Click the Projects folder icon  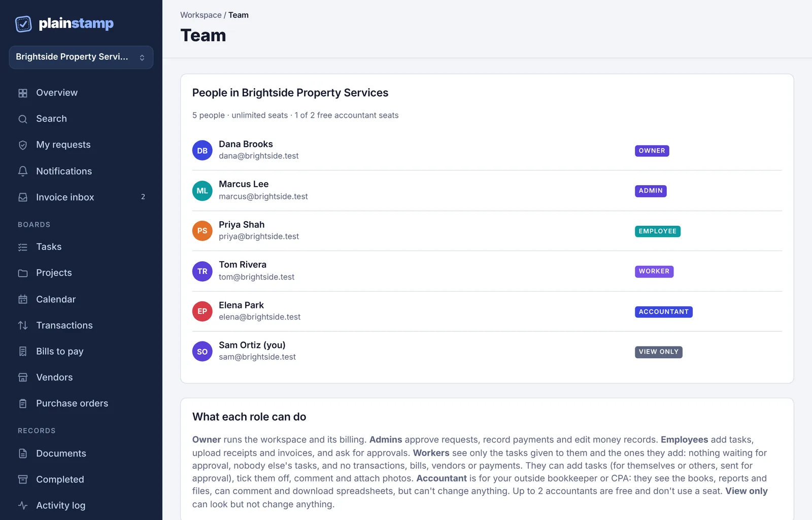23,273
